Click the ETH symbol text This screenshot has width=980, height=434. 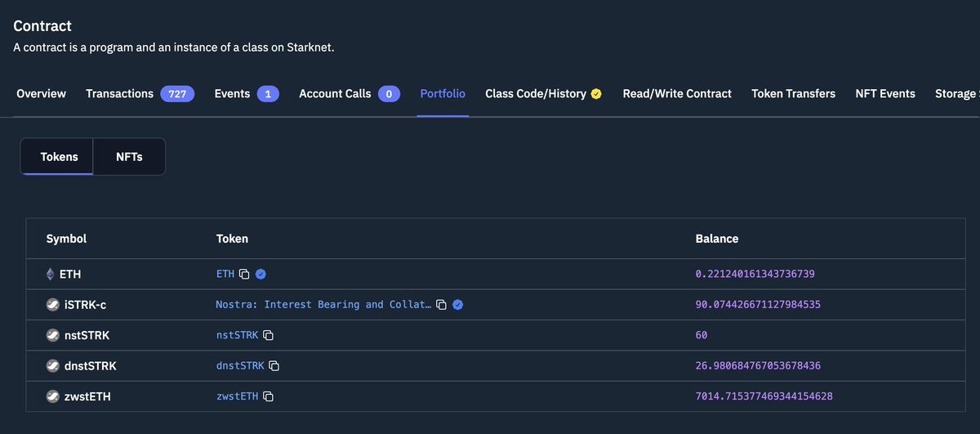click(70, 274)
